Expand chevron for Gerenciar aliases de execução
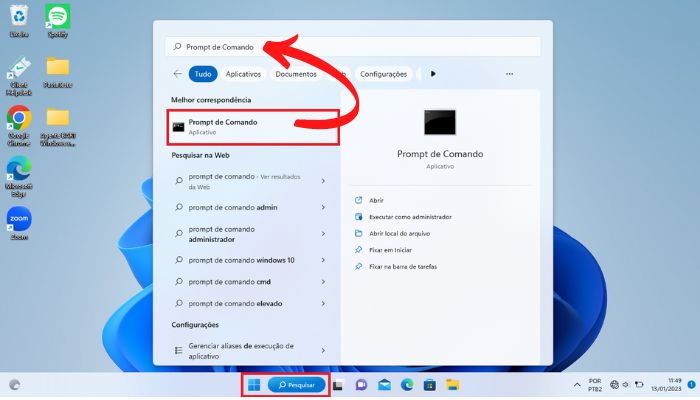Viewport: 700px width, 400px height. point(323,350)
